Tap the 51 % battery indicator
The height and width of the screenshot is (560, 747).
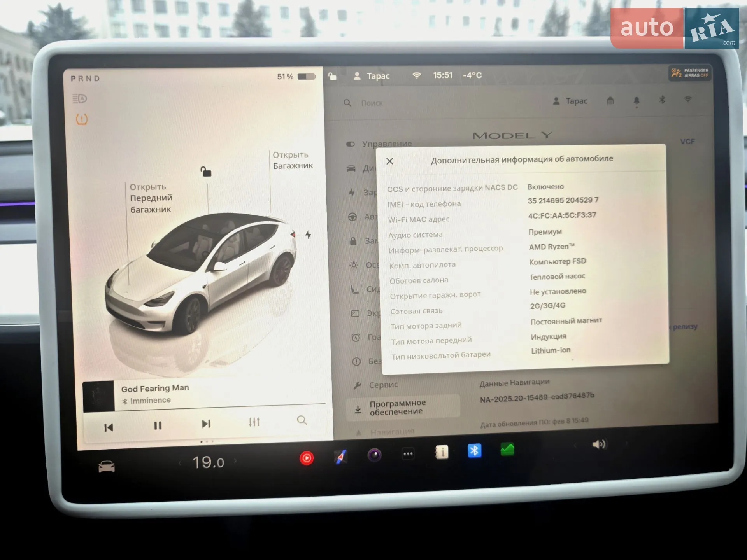(296, 77)
